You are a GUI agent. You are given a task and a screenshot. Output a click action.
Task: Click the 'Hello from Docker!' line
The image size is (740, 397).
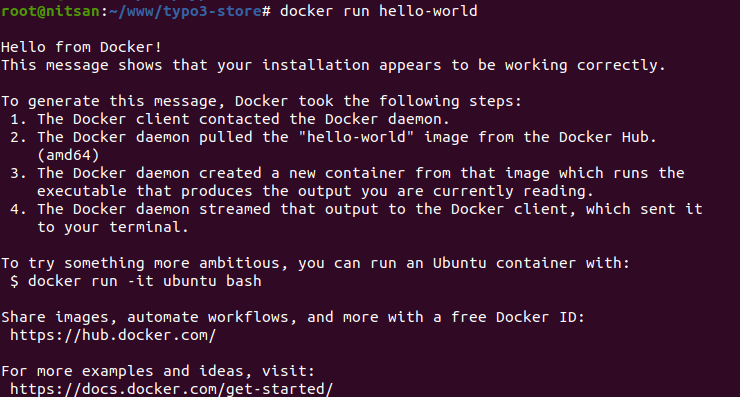pos(81,47)
